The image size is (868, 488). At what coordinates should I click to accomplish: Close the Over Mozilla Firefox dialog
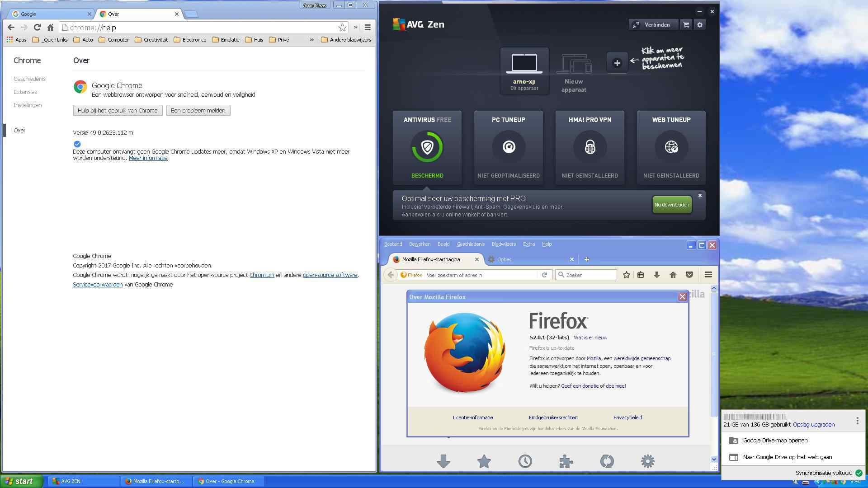click(682, 297)
